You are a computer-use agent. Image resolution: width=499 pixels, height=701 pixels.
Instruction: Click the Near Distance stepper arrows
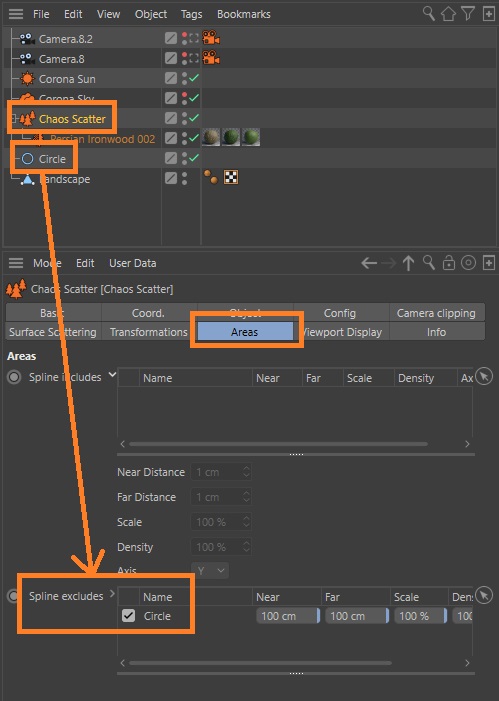246,472
